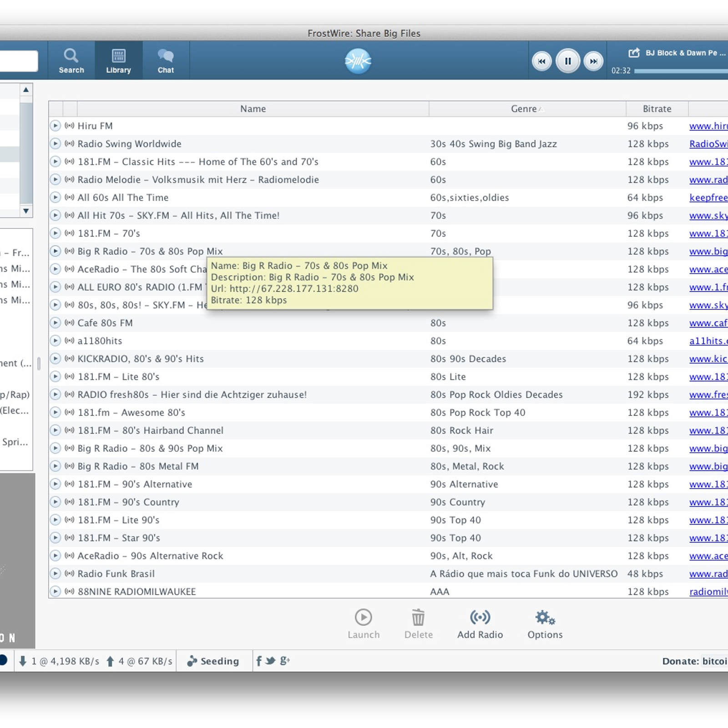Click the search input field

pyautogui.click(x=19, y=61)
